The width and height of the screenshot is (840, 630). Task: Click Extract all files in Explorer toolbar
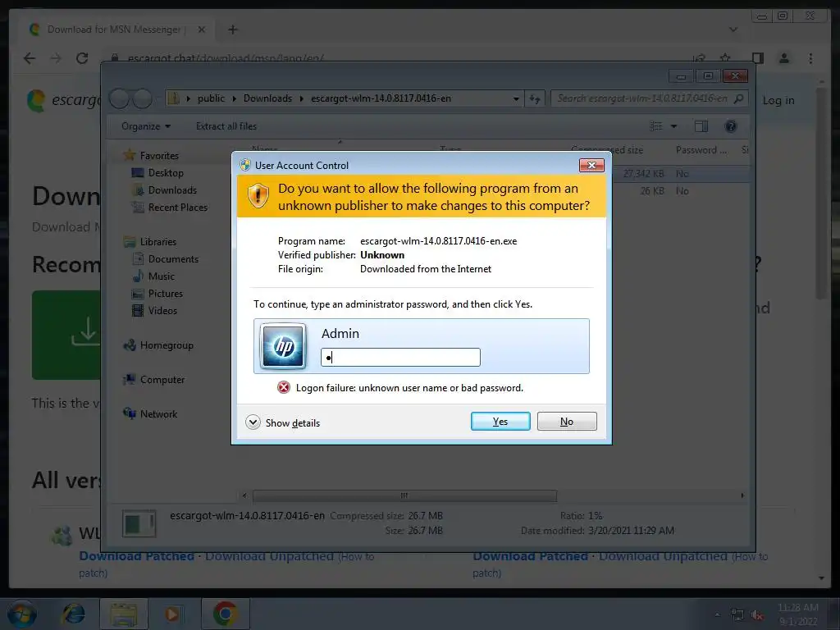click(x=226, y=126)
